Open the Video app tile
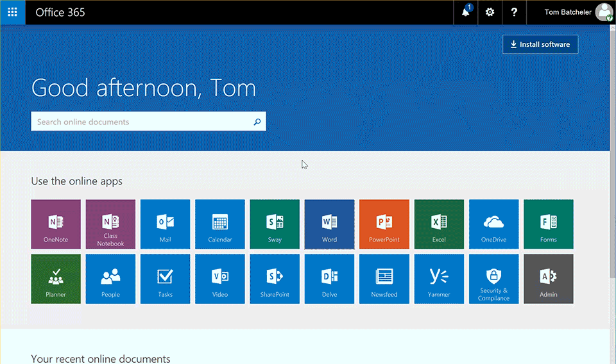This screenshot has height=364, width=616. 220,279
